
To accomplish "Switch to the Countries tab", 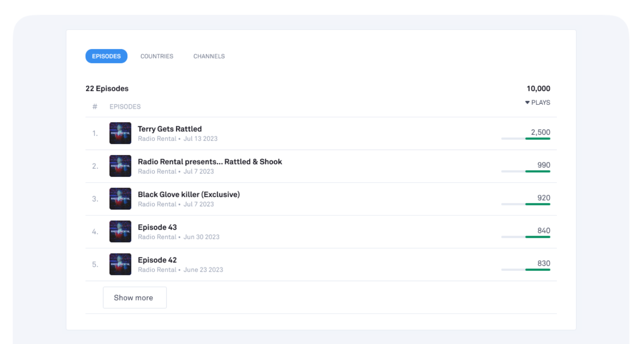I will pyautogui.click(x=157, y=56).
